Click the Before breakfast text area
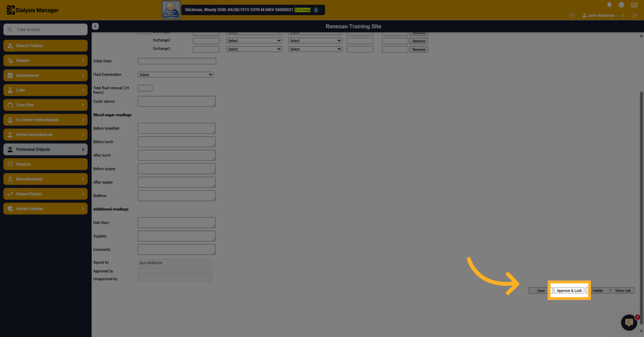This screenshot has width=644, height=337. tap(177, 128)
